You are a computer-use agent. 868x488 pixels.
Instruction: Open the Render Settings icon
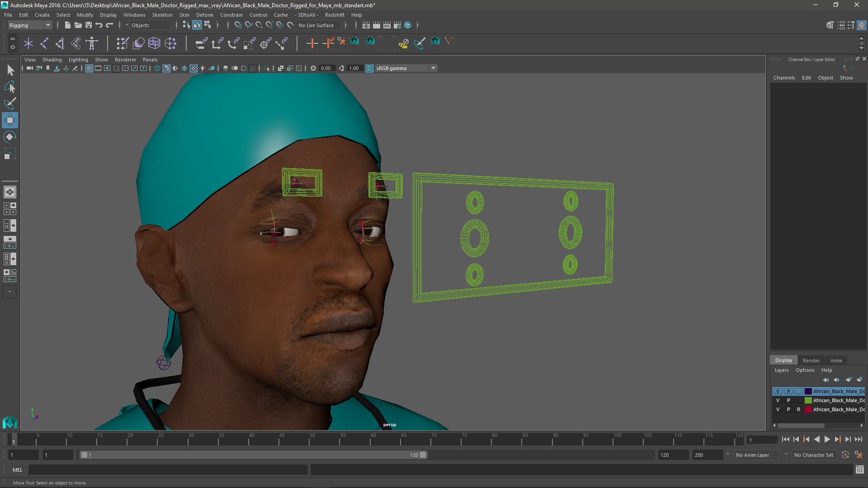click(x=397, y=25)
